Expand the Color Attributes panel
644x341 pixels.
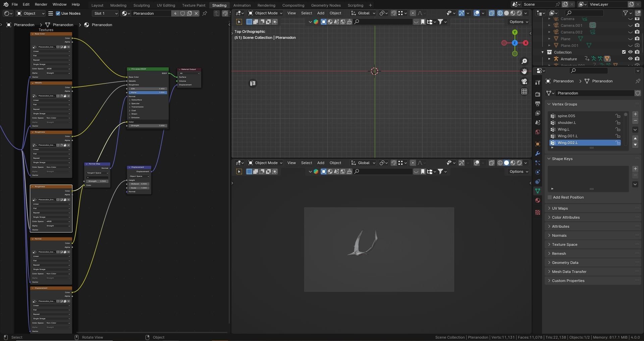pyautogui.click(x=549, y=217)
